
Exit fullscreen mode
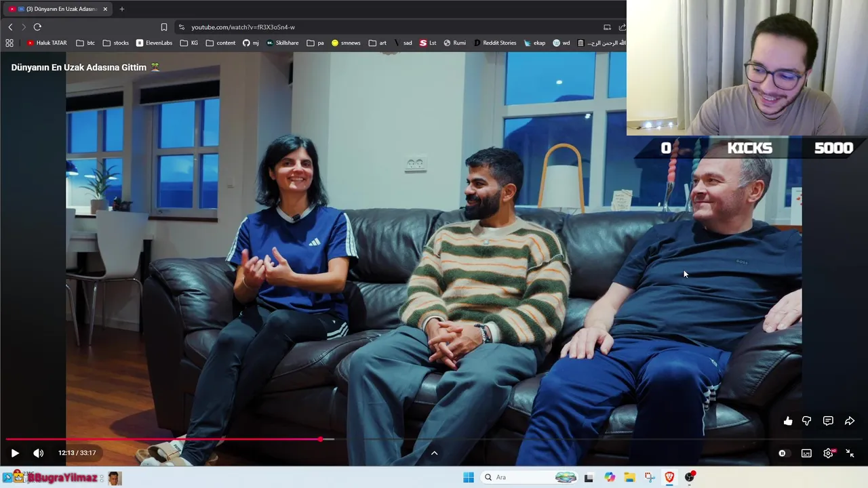coord(850,453)
